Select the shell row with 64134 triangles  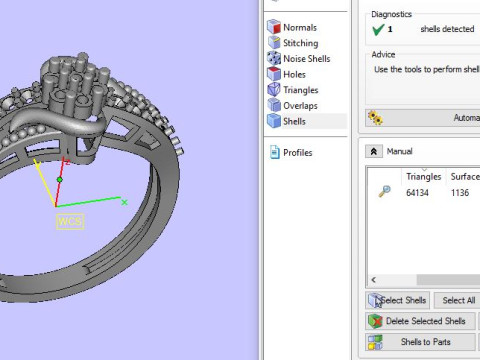[x=424, y=193]
